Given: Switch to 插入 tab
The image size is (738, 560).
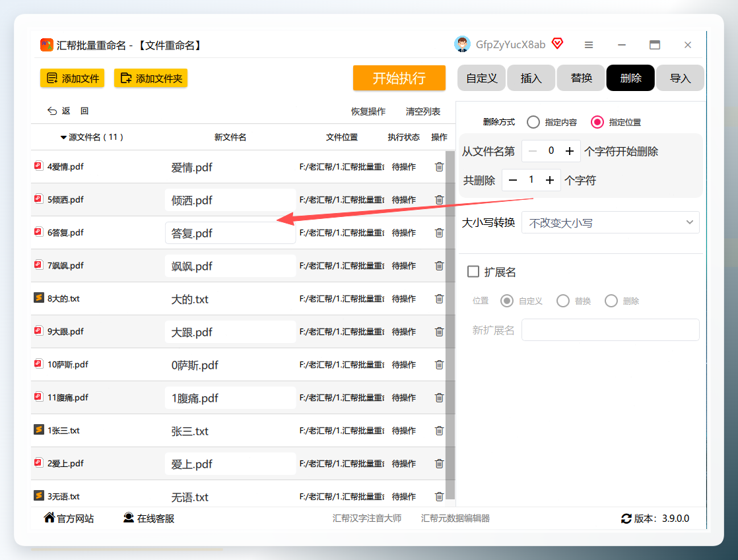Looking at the screenshot, I should (531, 78).
